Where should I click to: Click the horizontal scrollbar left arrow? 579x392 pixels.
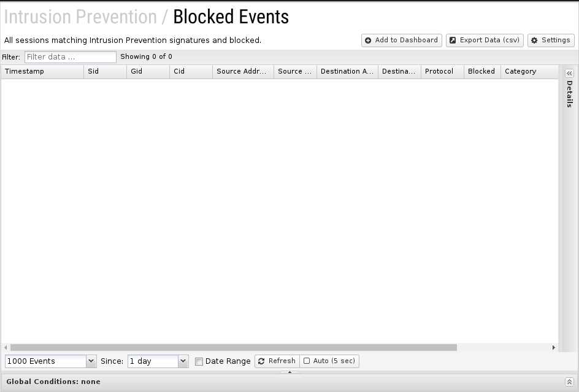pyautogui.click(x=6, y=348)
